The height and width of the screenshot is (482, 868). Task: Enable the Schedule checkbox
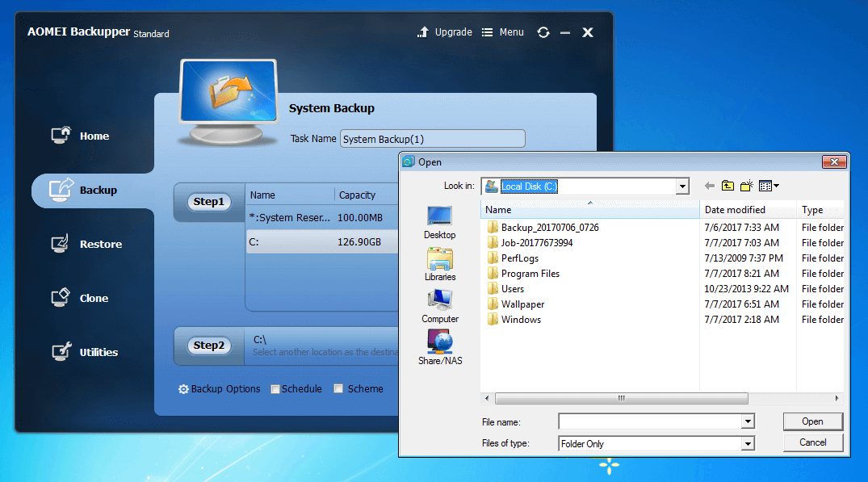275,389
